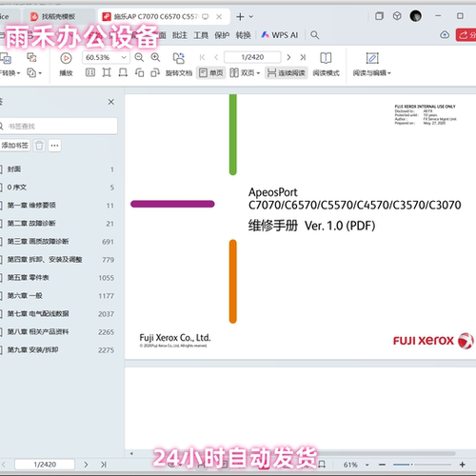The width and height of the screenshot is (476, 476).
Task: Click zoom plus in status bar
Action: tap(463, 465)
